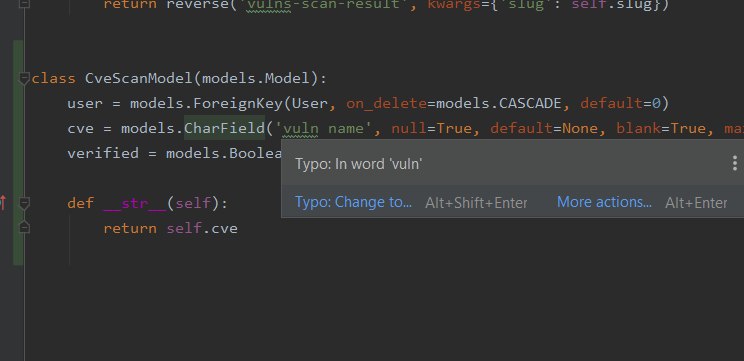Screen dimensions: 744x361
Task: Click the underlined word 'vuln' in CharField string
Action: tap(301, 129)
